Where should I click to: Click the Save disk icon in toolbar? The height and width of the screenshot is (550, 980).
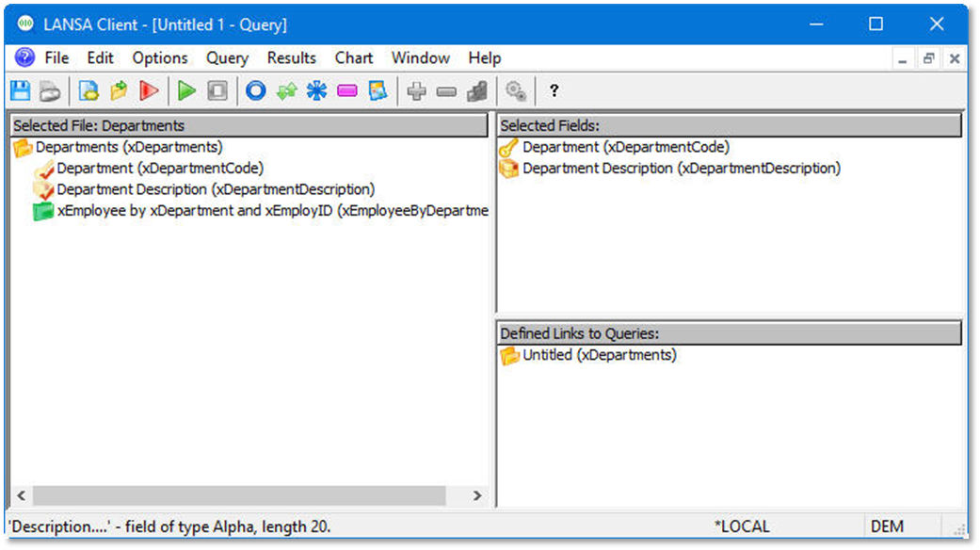coord(21,91)
